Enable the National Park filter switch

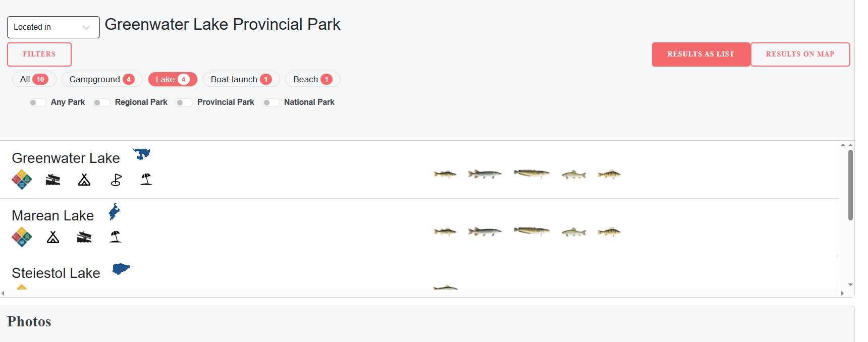tap(271, 102)
